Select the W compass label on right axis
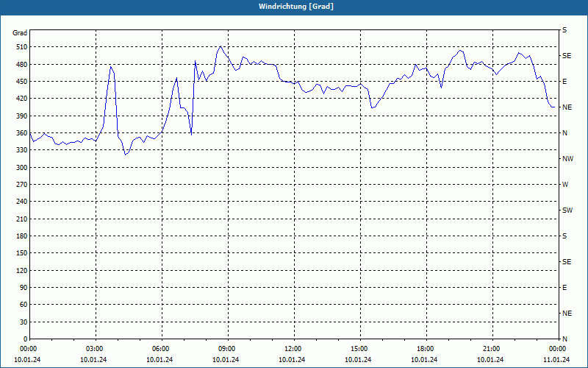Viewport: 588px width, 368px height. pyautogui.click(x=565, y=185)
